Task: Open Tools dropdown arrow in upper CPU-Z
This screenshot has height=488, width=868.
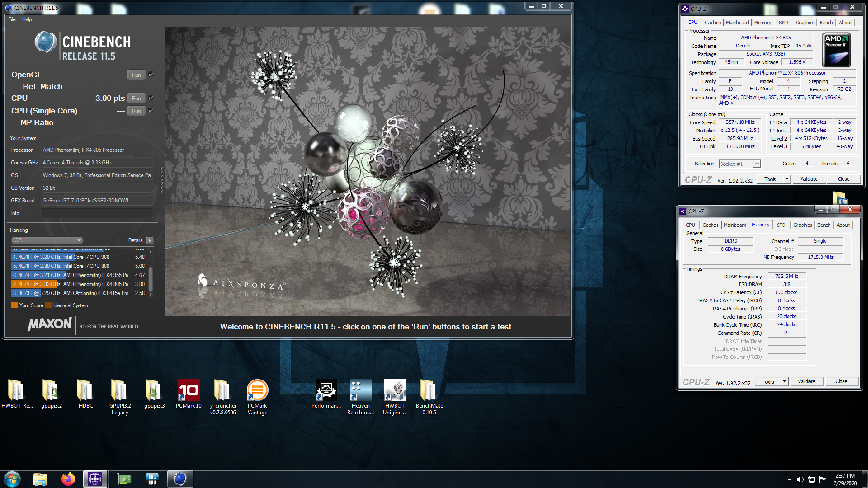Action: click(787, 179)
